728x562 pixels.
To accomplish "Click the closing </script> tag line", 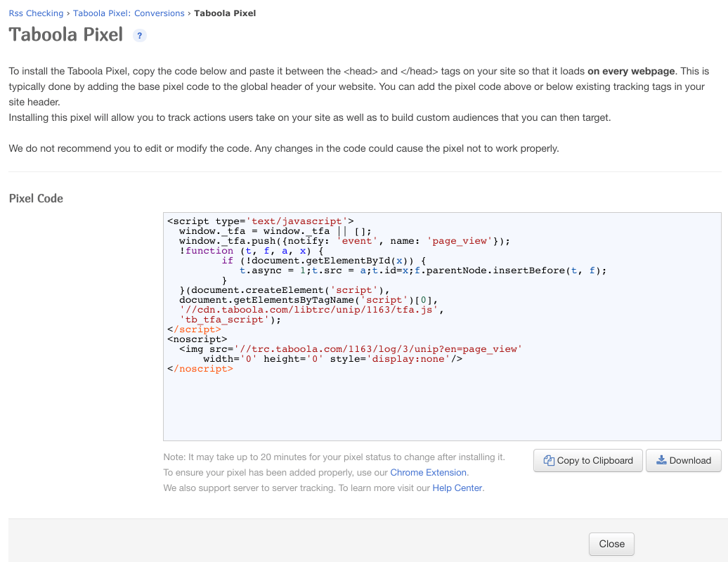I will (194, 329).
